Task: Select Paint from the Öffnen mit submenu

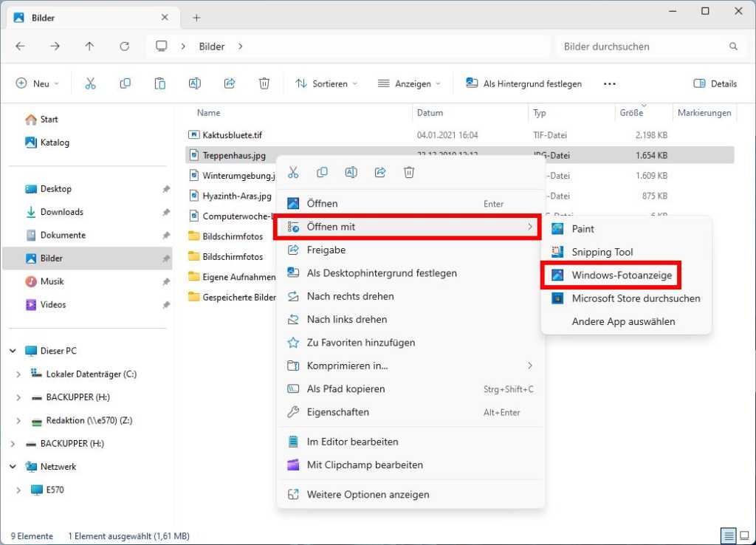Action: [x=582, y=229]
